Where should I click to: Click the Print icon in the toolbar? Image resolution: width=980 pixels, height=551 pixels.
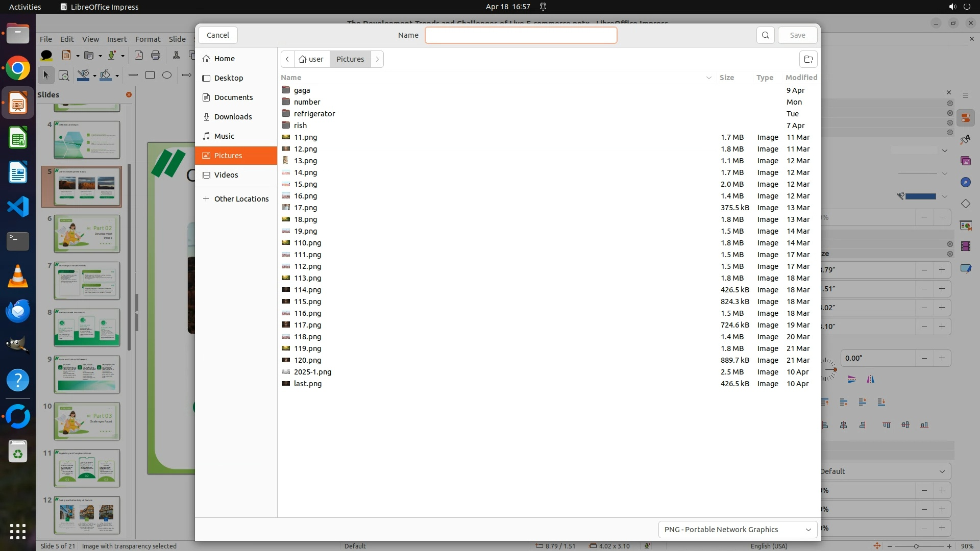point(156,56)
